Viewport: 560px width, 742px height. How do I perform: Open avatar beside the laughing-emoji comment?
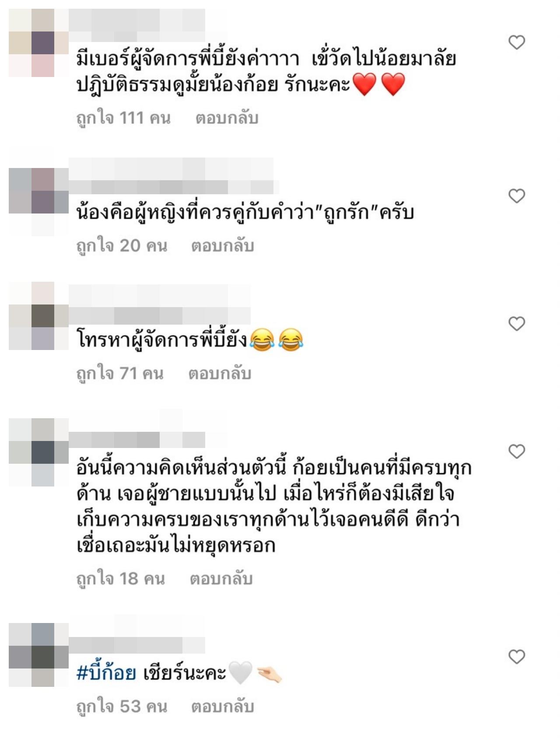(x=38, y=316)
